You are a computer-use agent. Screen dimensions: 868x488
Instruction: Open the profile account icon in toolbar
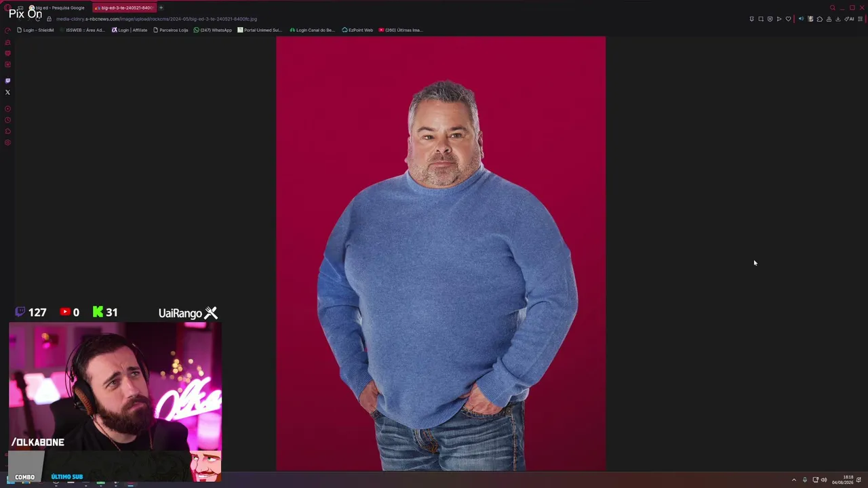pos(829,19)
